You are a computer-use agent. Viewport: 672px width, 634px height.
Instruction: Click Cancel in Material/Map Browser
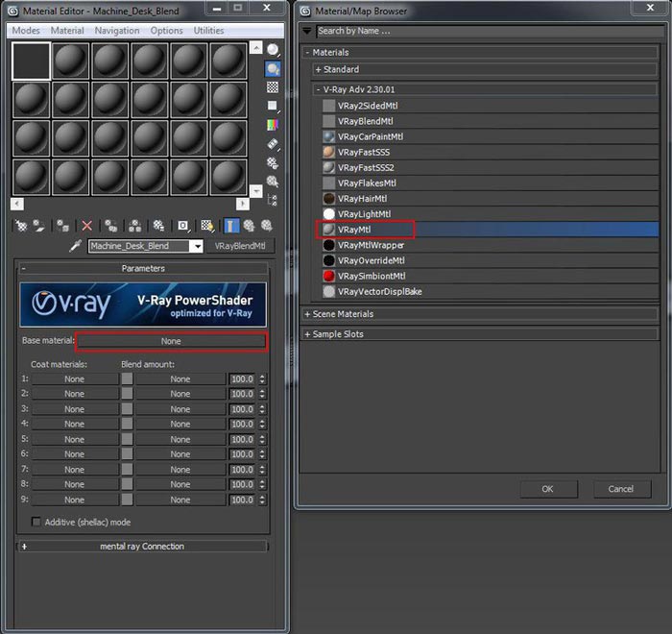(x=621, y=489)
